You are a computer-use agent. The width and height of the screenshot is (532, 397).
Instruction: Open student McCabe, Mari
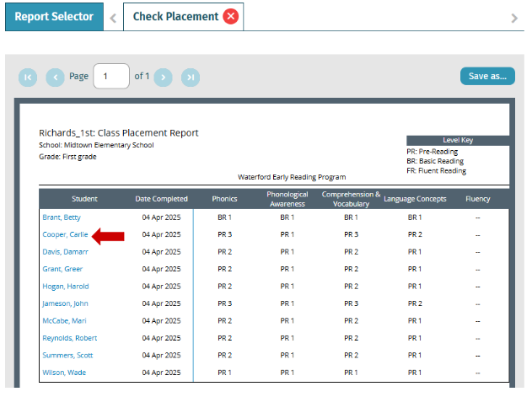tap(64, 320)
